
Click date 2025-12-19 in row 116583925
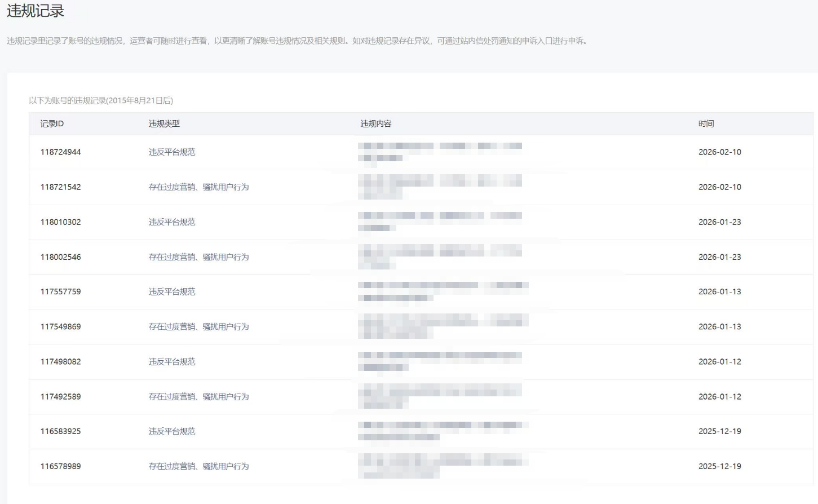[720, 431]
